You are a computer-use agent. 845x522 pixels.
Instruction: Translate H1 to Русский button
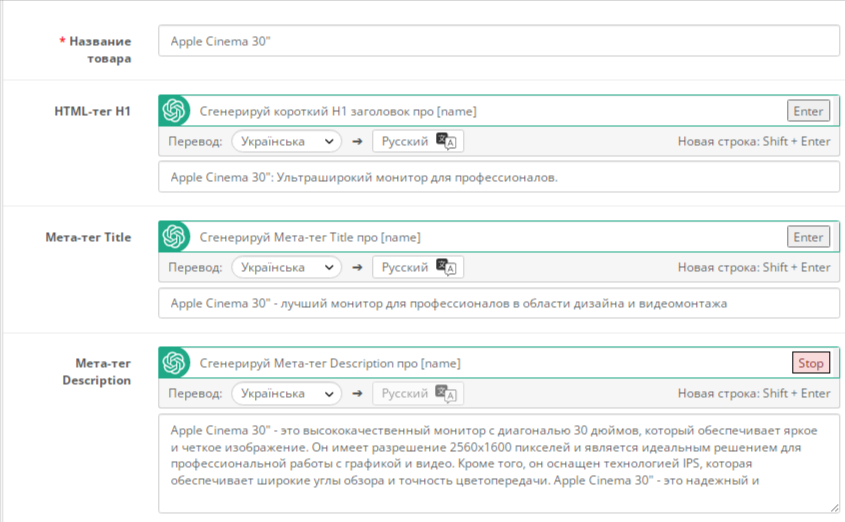[418, 142]
